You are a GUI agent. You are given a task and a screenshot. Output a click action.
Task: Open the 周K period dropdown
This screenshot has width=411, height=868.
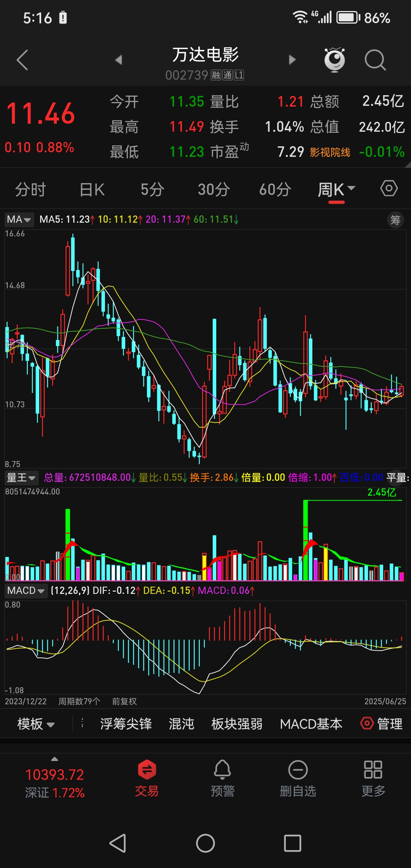click(336, 189)
